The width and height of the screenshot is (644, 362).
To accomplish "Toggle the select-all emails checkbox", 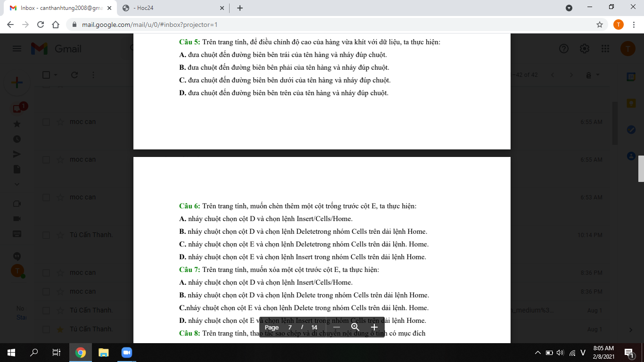I will [x=46, y=75].
